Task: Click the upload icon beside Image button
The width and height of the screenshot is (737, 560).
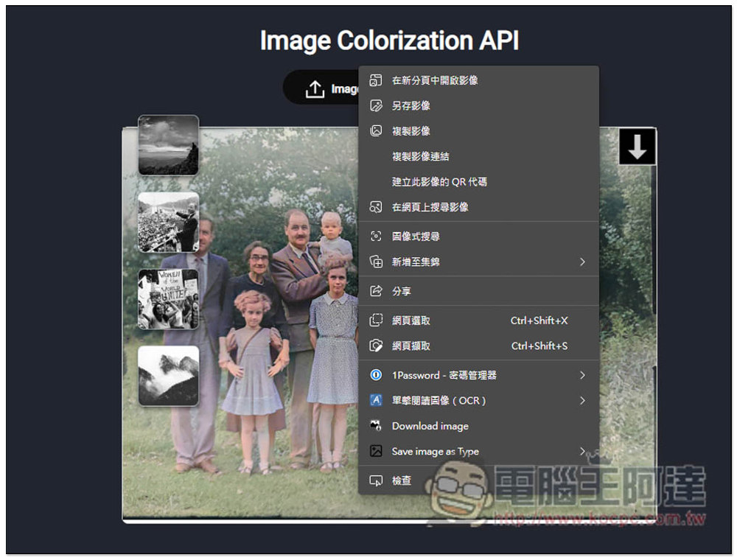Action: tap(315, 89)
